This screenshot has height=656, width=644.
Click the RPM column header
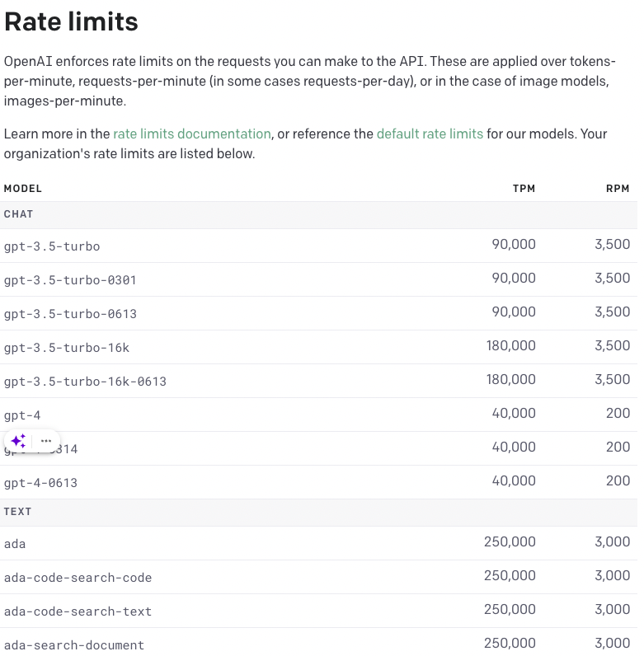pos(618,189)
